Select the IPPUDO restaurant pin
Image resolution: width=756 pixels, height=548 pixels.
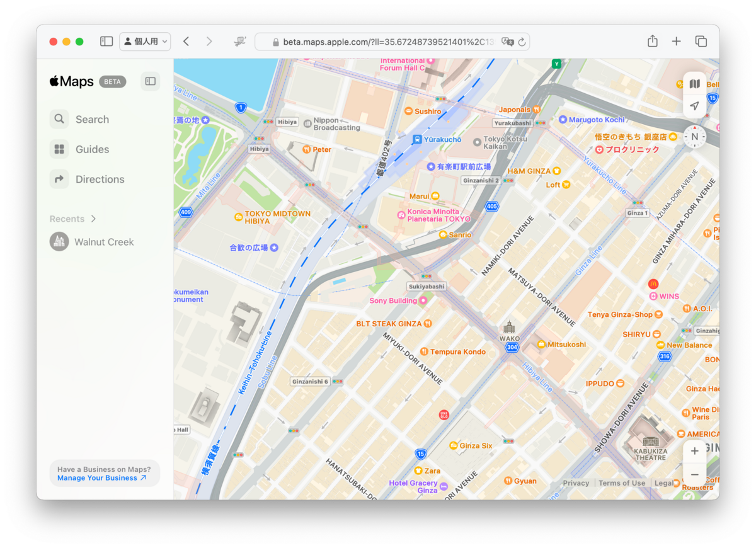pyautogui.click(x=620, y=383)
